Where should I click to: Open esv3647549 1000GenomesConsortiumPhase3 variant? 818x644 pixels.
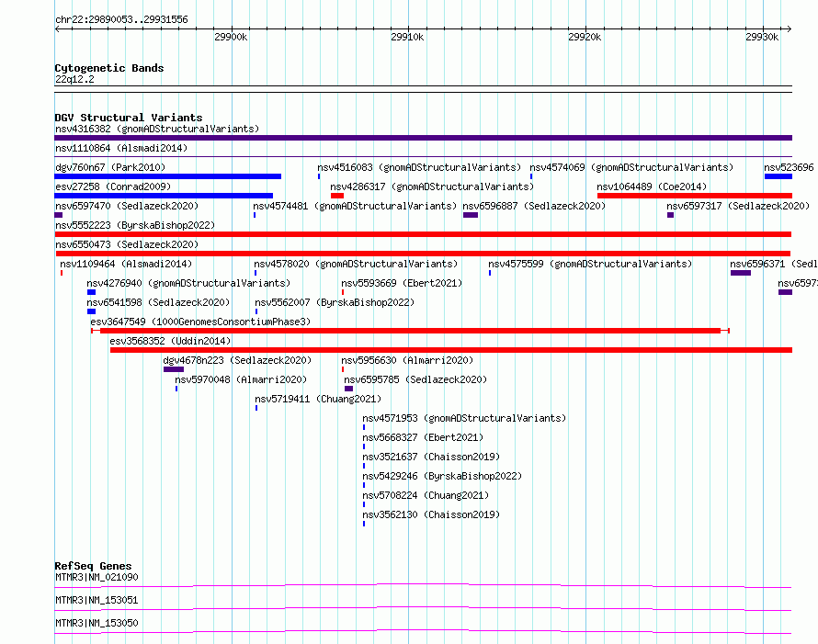[x=200, y=322]
